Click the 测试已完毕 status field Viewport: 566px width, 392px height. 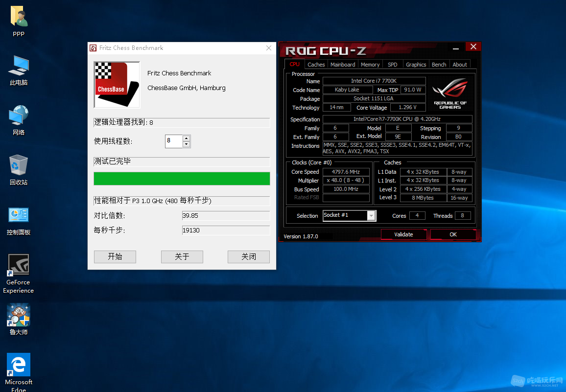[x=182, y=161]
